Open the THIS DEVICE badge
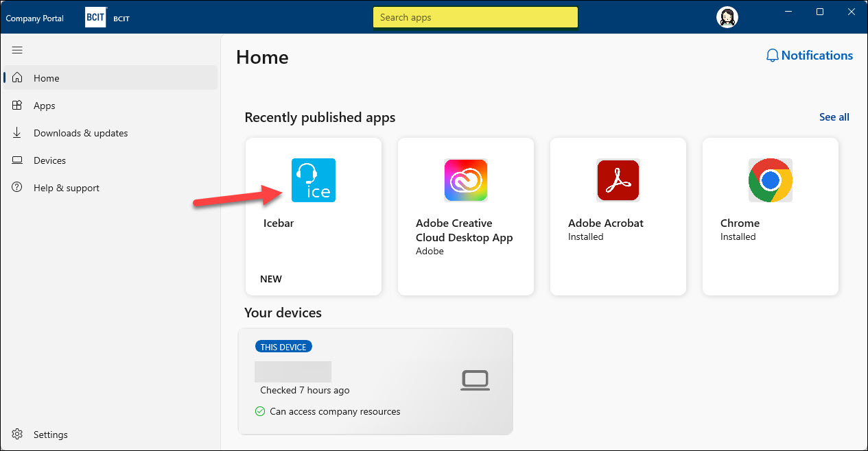 click(x=283, y=346)
